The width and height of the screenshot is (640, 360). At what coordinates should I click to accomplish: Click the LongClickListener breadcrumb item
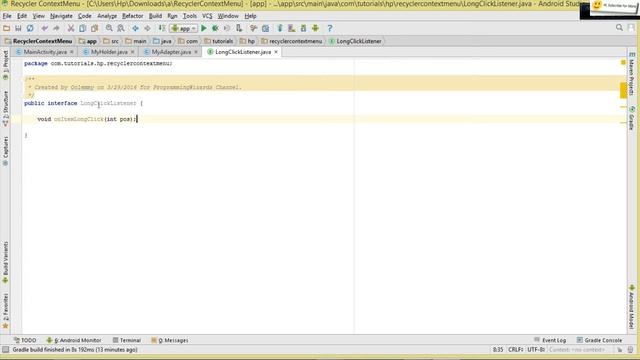point(355,41)
